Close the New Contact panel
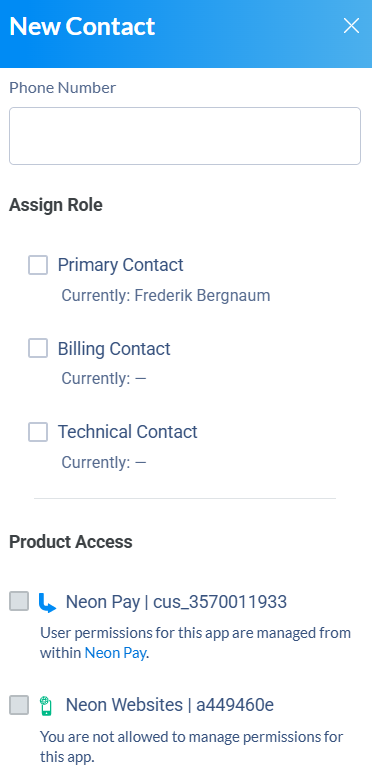372x780 pixels. 351,26
